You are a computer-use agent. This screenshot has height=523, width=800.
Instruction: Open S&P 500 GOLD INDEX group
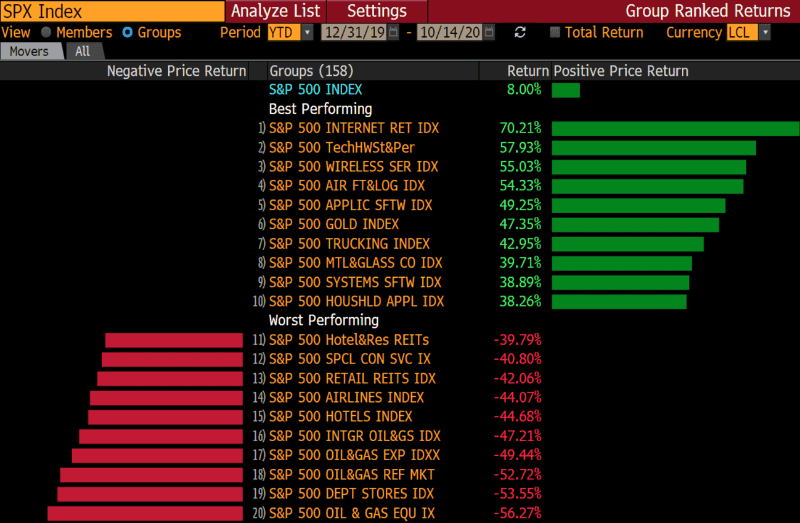pos(334,224)
